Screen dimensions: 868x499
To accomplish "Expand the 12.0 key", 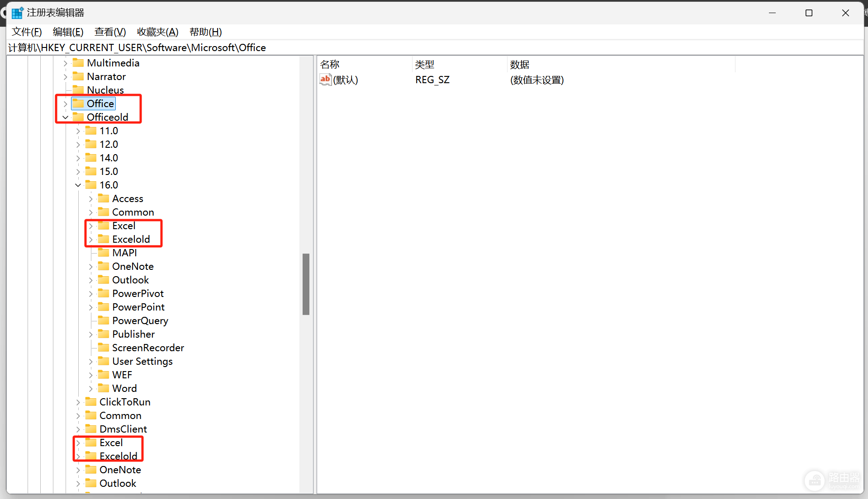I will (x=78, y=145).
